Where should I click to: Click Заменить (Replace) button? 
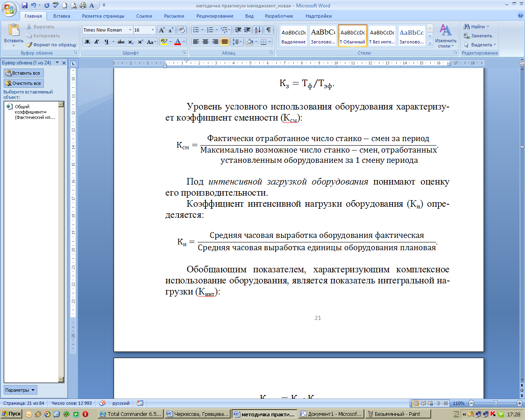478,36
